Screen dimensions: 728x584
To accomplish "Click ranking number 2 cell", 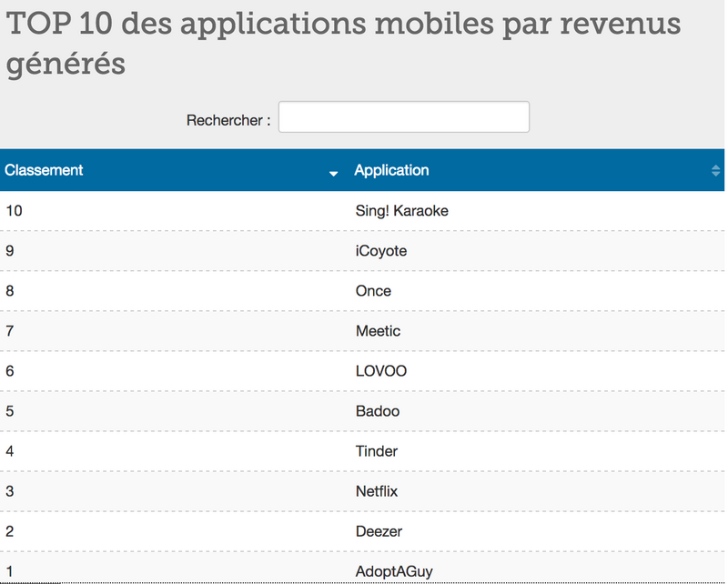I will click(x=175, y=531).
